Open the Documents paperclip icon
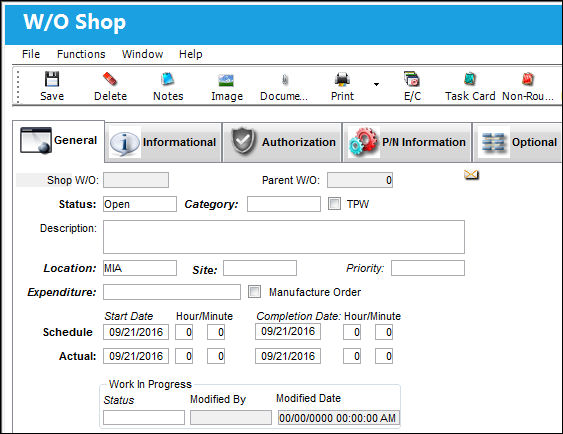The image size is (563, 434). (x=285, y=80)
